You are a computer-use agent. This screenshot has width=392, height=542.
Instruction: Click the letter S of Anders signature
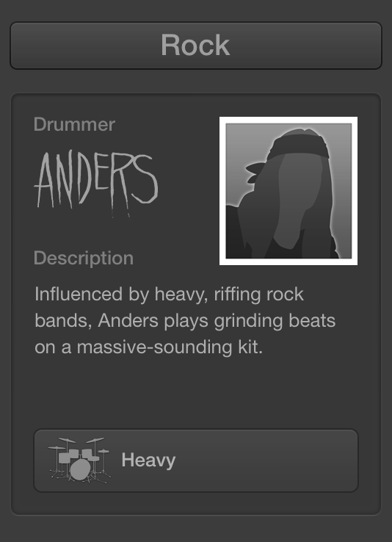(143, 178)
